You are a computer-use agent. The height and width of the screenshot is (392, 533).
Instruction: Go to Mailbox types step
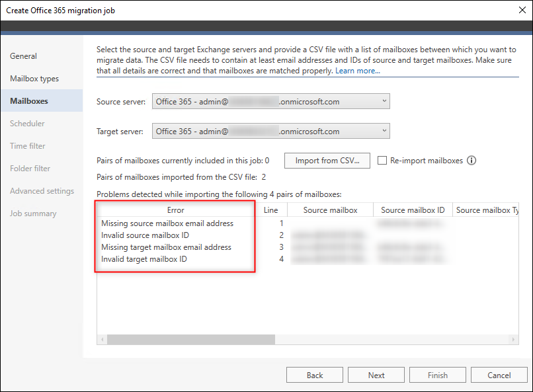tap(34, 79)
